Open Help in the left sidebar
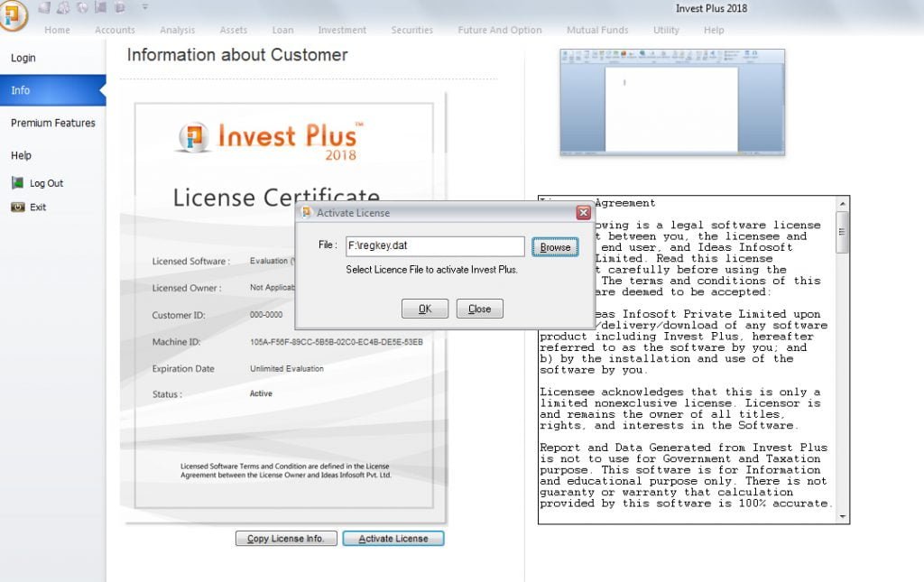Screen dimensions: 924x582 pos(53,155)
